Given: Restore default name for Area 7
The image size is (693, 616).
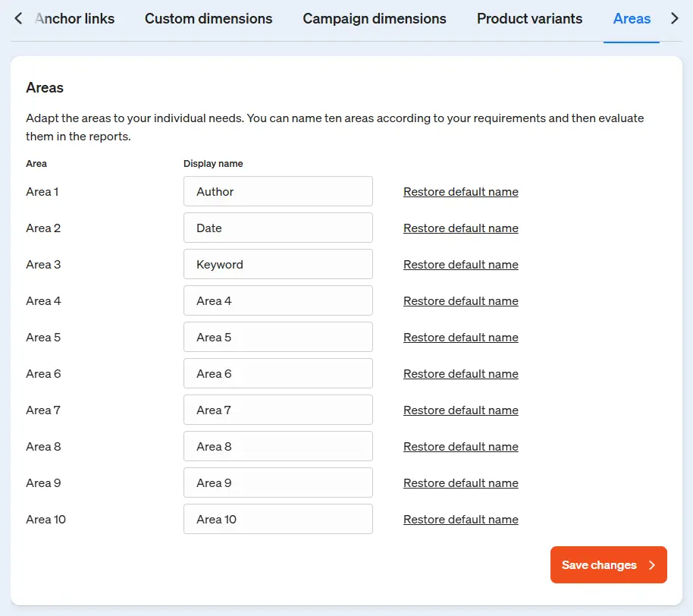Looking at the screenshot, I should [x=461, y=410].
